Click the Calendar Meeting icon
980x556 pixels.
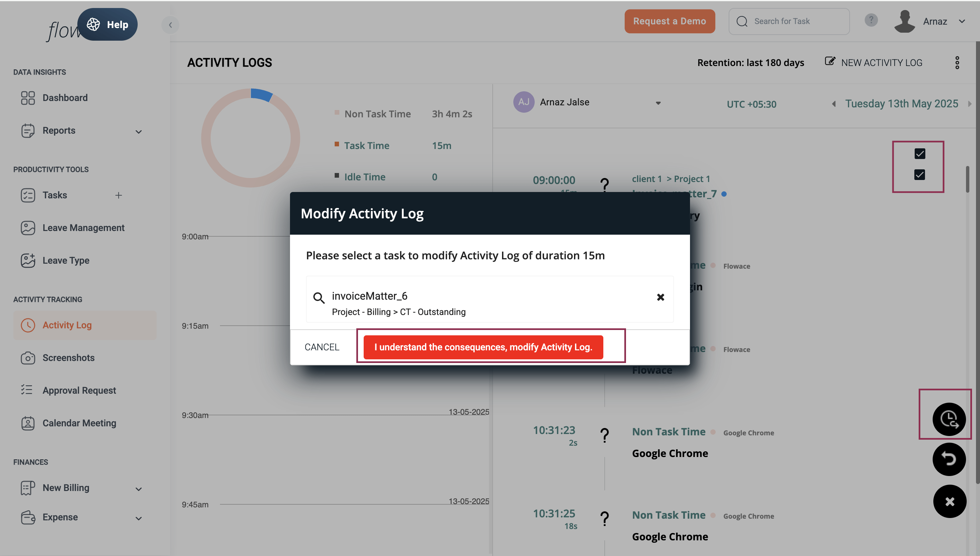tap(28, 423)
